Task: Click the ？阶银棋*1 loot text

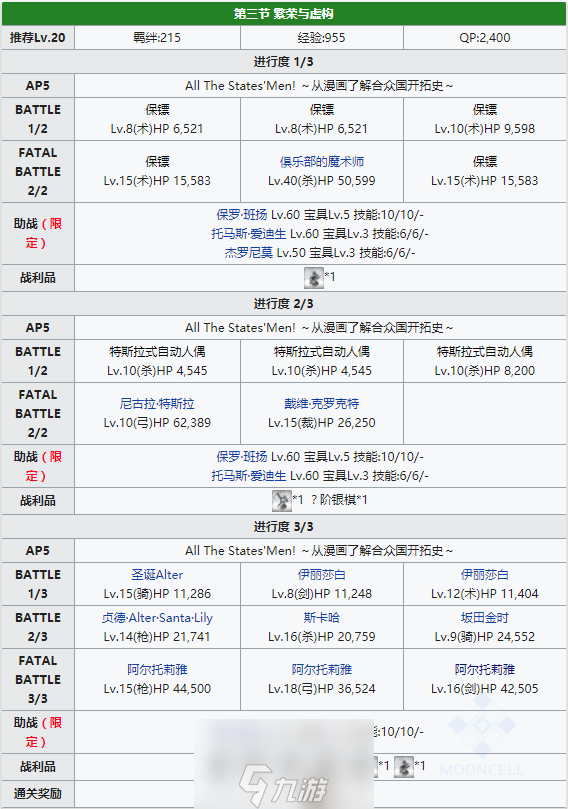Action: 338,500
